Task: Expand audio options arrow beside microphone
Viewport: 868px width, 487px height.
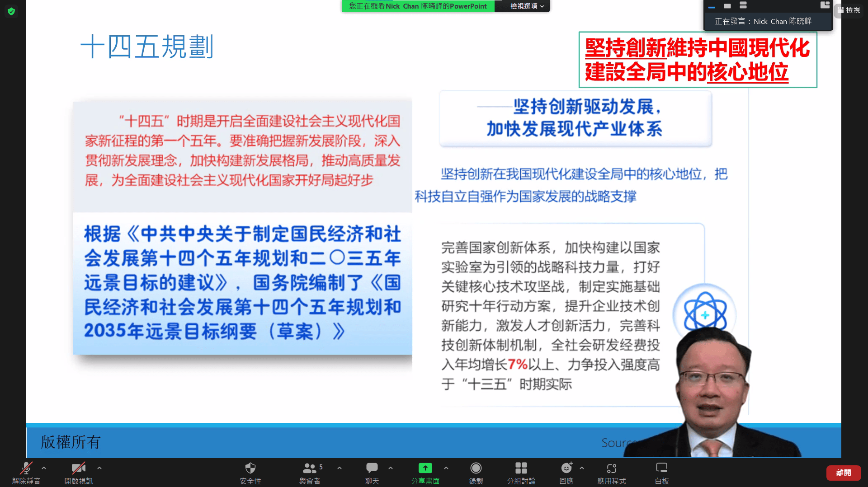Action: point(44,468)
